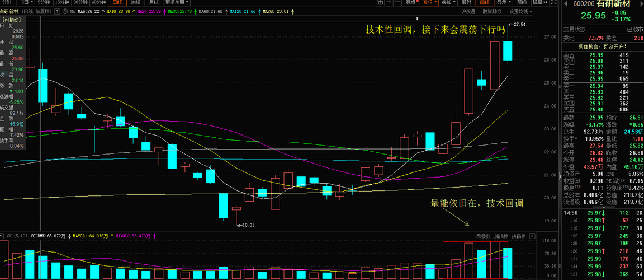Click the MA20 magenta arrow indicator
Viewport: 644px width, 280px height.
point(165,12)
